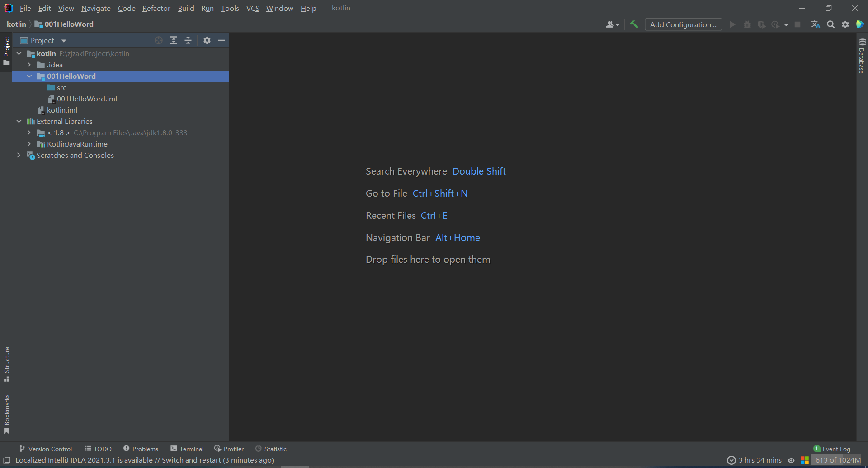Click kotlin breadcrumb in navigation bar

click(x=16, y=24)
